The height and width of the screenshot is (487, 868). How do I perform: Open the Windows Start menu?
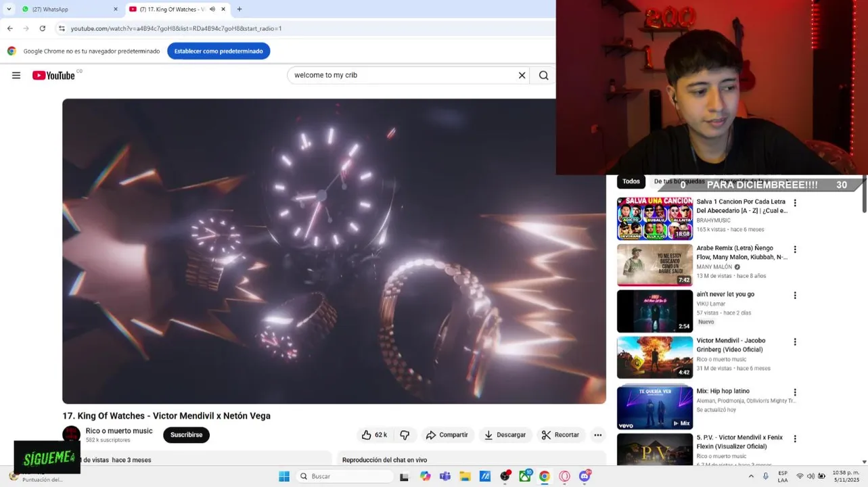(x=284, y=476)
